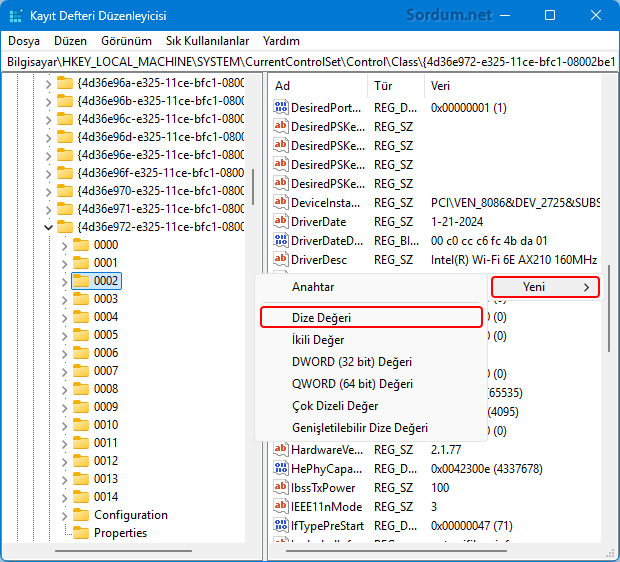Click the IEEE11nMode string value icon
Screen dimensions: 620x562
click(x=281, y=506)
